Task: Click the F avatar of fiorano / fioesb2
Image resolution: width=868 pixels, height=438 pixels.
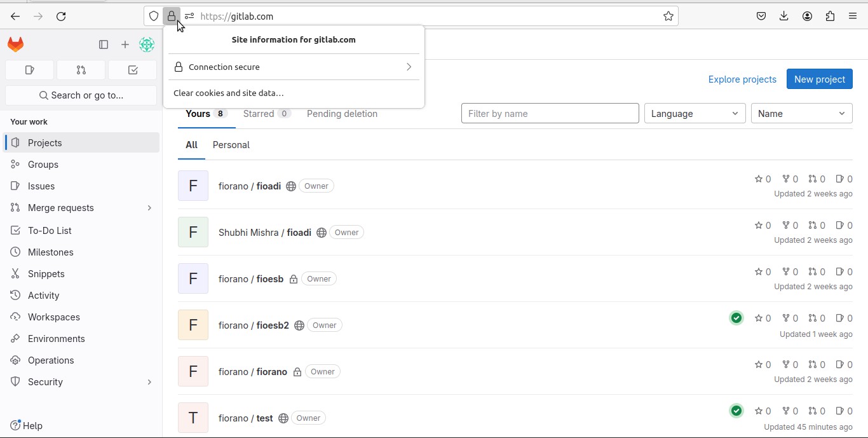Action: 193,325
